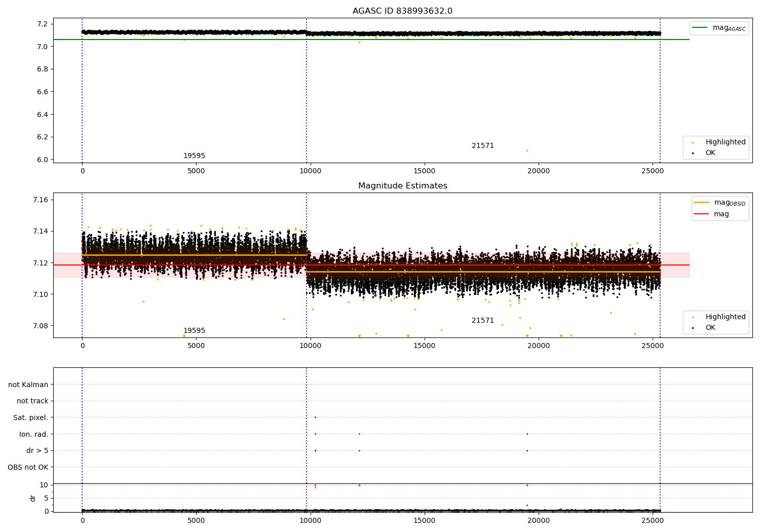Click the "19595" annotation in the top plot

[x=194, y=156]
